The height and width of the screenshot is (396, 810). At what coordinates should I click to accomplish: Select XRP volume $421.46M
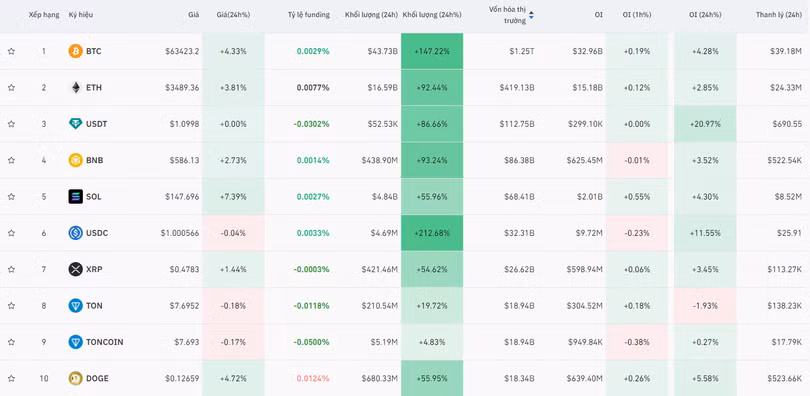[x=380, y=269]
